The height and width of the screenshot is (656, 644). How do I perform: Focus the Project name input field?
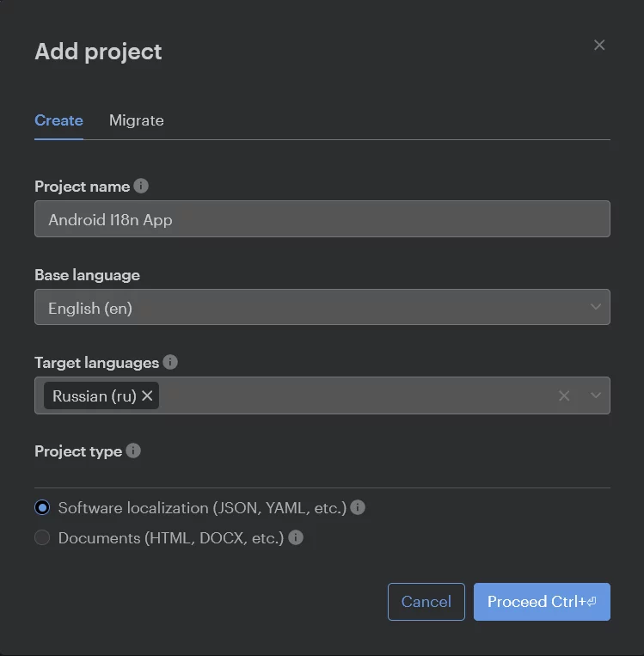(322, 218)
